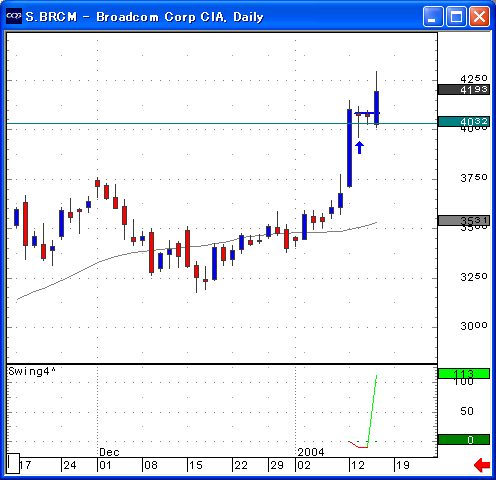Click date 12 on the time axis

[x=358, y=465]
